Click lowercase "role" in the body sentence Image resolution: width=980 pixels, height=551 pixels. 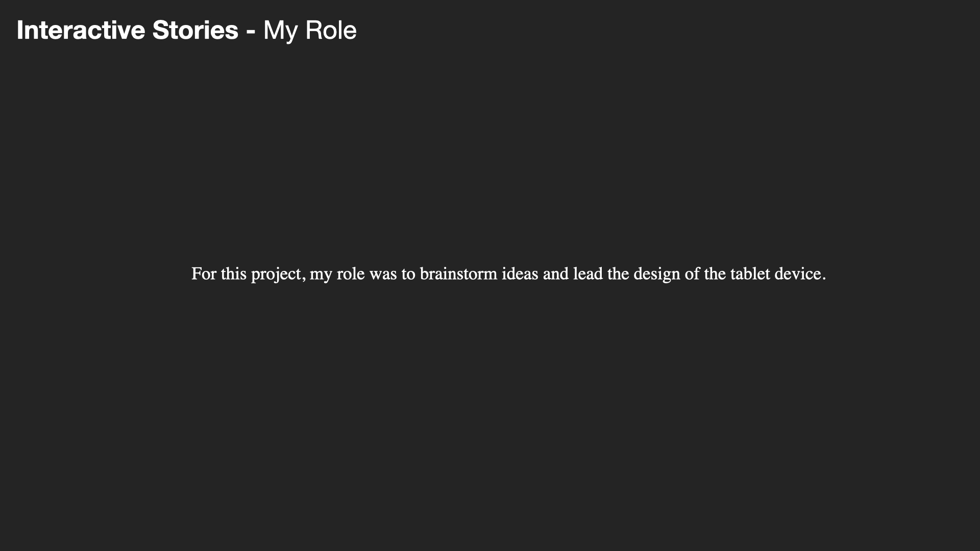(x=351, y=274)
